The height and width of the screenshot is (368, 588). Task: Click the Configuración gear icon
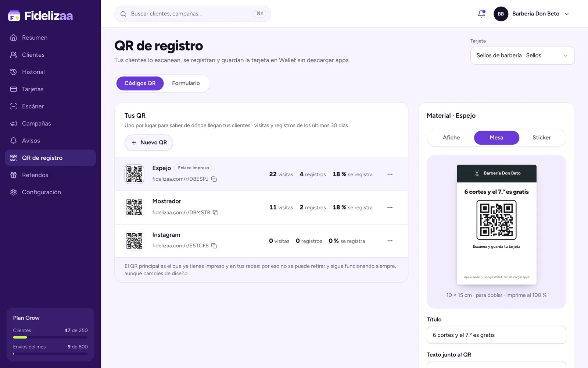click(14, 192)
